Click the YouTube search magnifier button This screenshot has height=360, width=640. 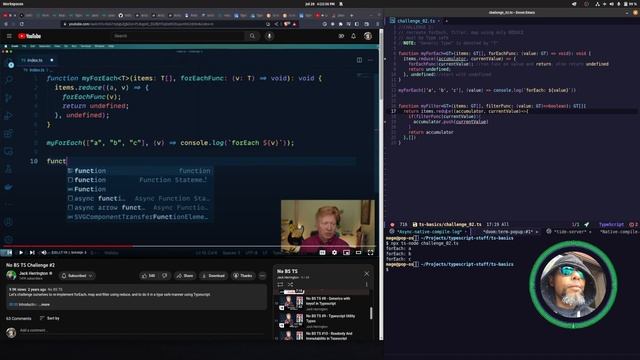(252, 36)
